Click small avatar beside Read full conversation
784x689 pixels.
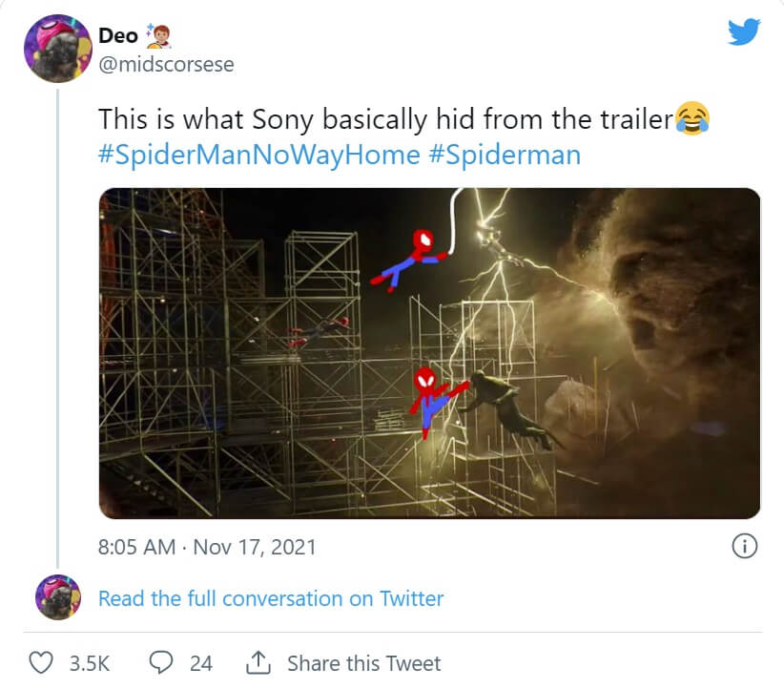58,598
